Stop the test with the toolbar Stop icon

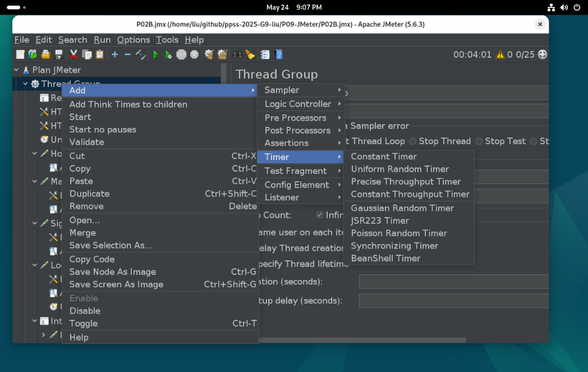[181, 55]
